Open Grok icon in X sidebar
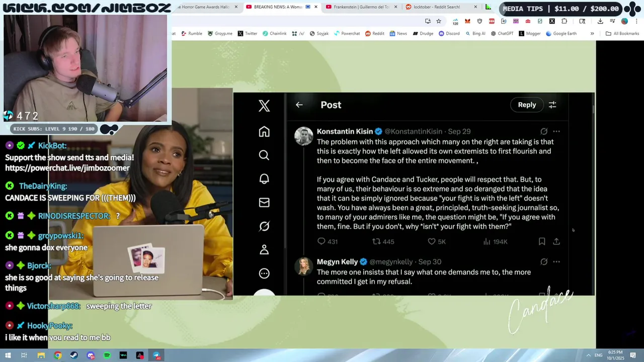Viewport: 644px width, 362px height. pyautogui.click(x=264, y=226)
